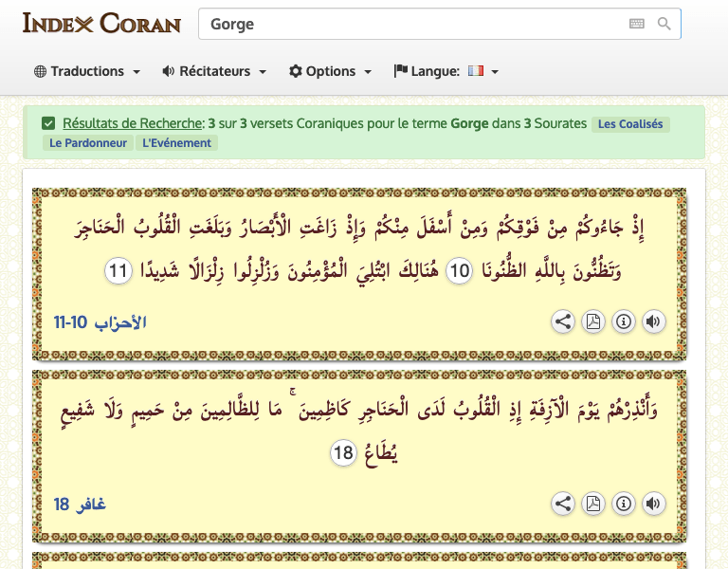Open the Langue selector with French flag
This screenshot has height=569, width=728.
click(x=446, y=71)
